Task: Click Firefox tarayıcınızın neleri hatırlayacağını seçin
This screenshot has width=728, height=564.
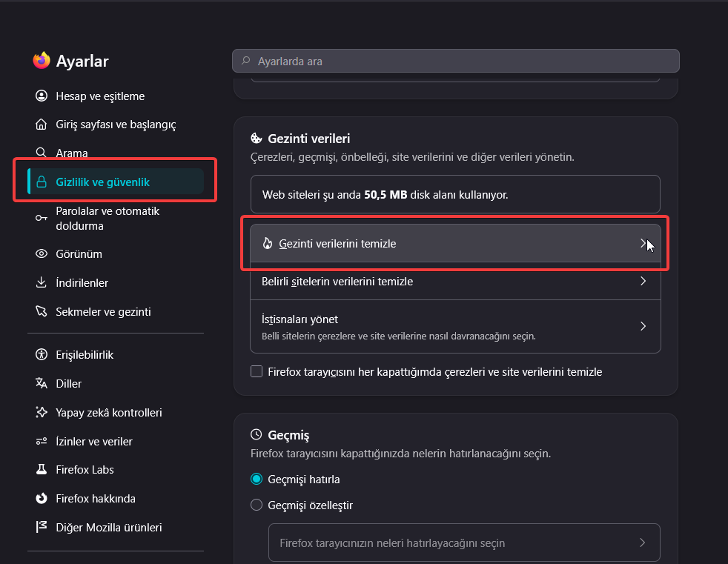Action: [x=464, y=543]
